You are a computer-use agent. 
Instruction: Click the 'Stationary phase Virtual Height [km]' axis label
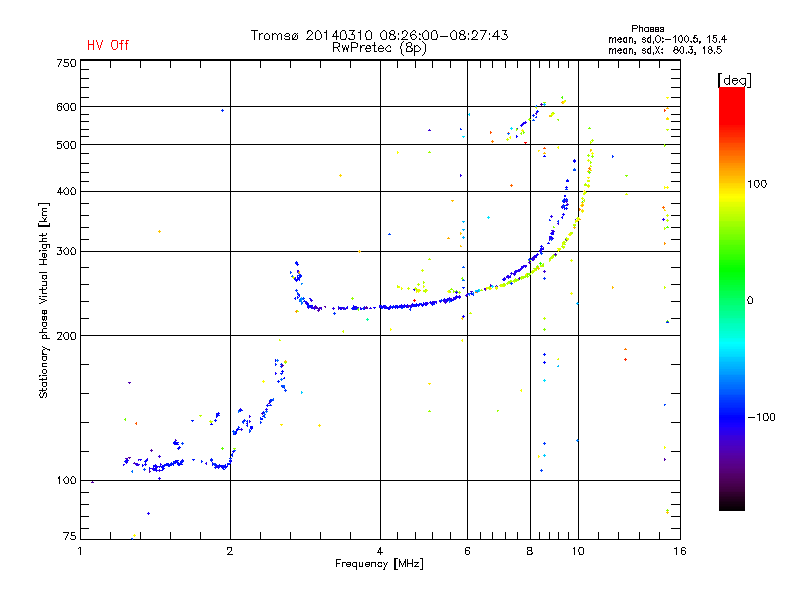coord(44,300)
